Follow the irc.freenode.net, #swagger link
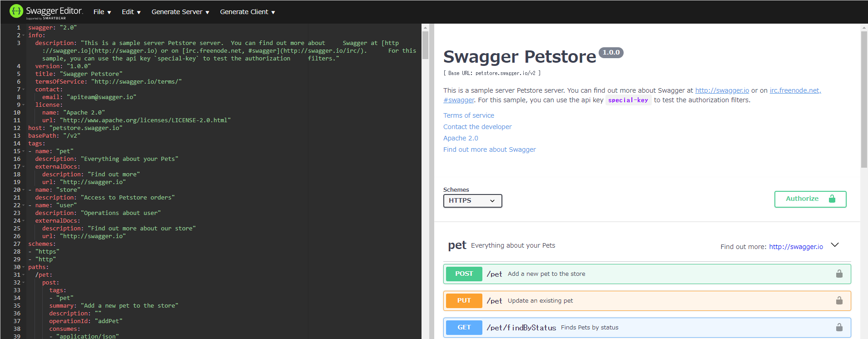This screenshot has height=339, width=868. (795, 90)
